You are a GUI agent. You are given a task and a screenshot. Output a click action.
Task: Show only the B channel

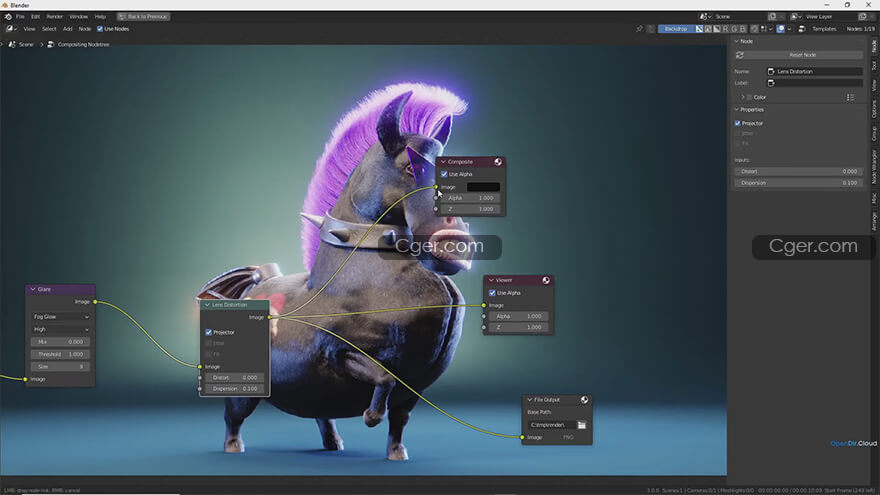742,29
